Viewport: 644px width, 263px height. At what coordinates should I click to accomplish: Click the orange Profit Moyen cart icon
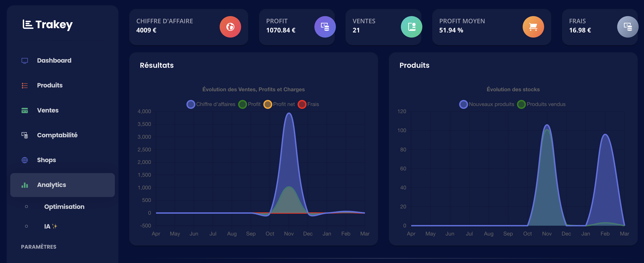point(533,27)
